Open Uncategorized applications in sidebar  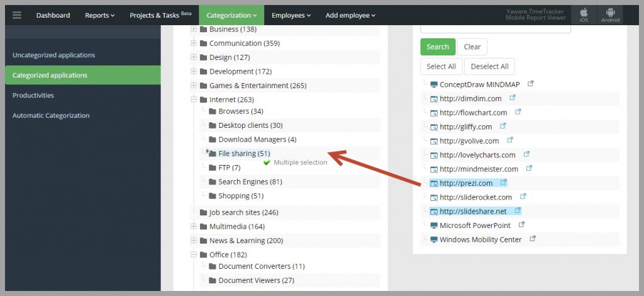[54, 55]
